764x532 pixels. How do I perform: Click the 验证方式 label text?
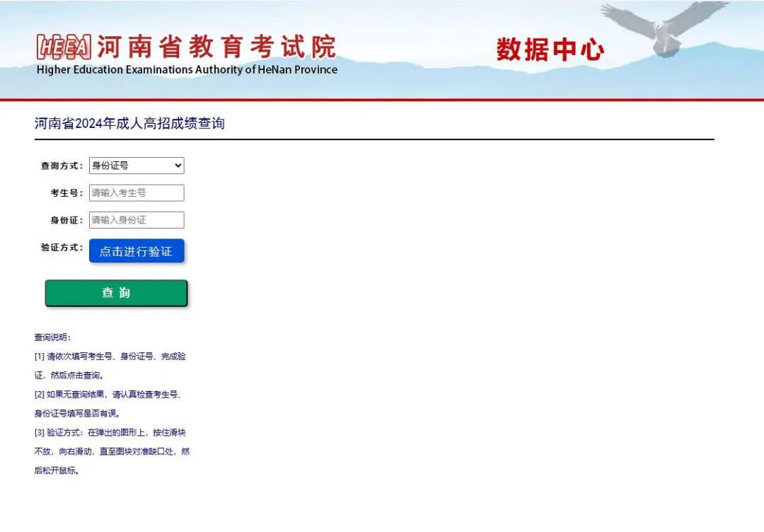63,247
